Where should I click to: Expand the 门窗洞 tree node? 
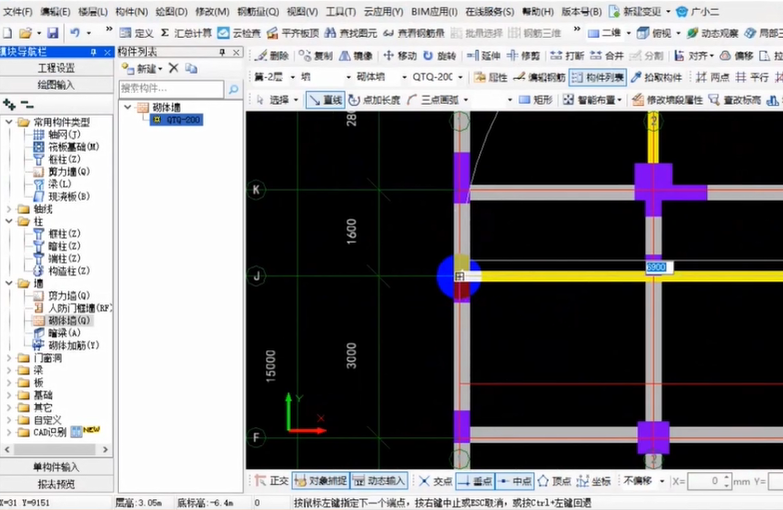point(8,358)
